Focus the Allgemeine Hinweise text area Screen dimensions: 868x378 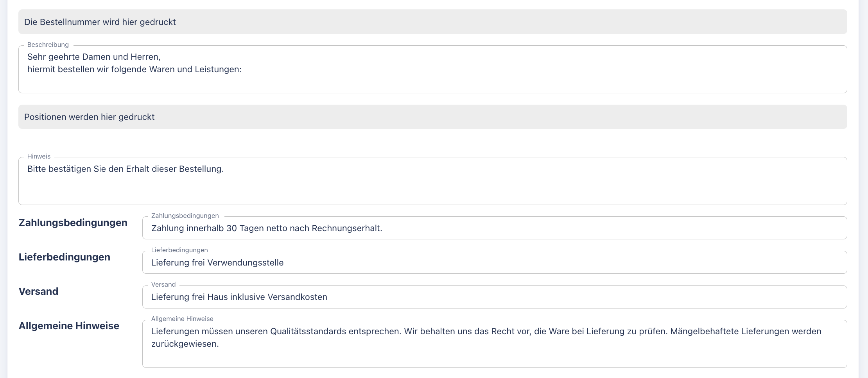click(494, 355)
